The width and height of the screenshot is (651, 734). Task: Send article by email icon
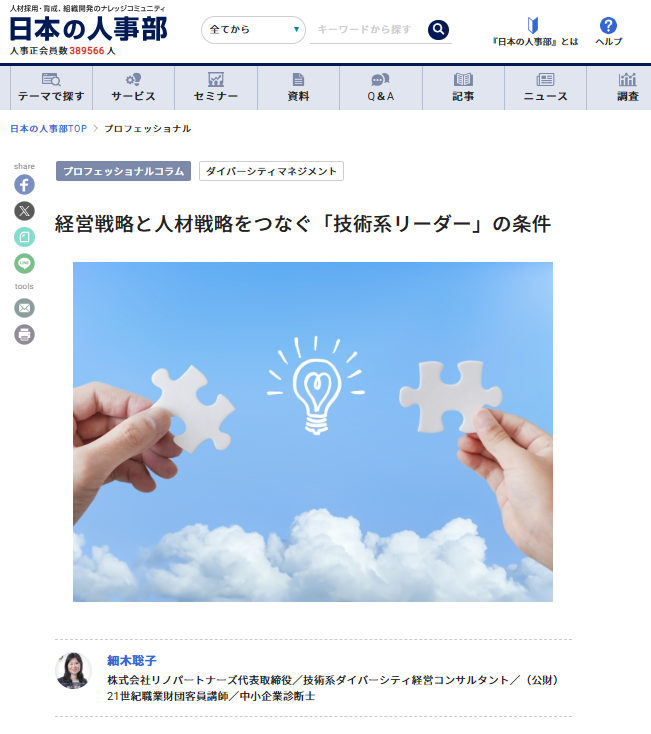[x=24, y=308]
